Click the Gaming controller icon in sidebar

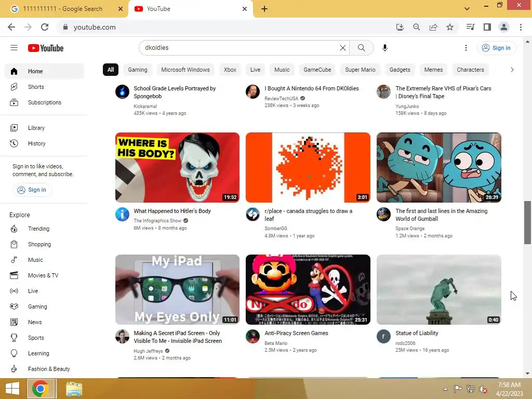tap(14, 307)
